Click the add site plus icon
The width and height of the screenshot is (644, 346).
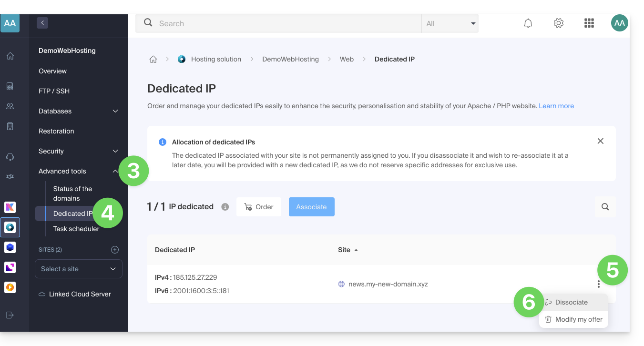click(114, 250)
